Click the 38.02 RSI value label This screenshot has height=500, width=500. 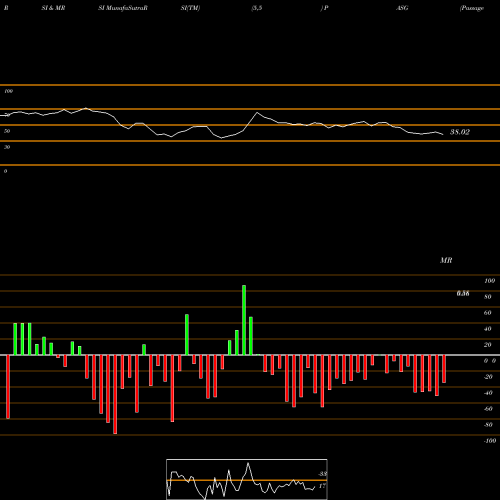[x=460, y=132]
